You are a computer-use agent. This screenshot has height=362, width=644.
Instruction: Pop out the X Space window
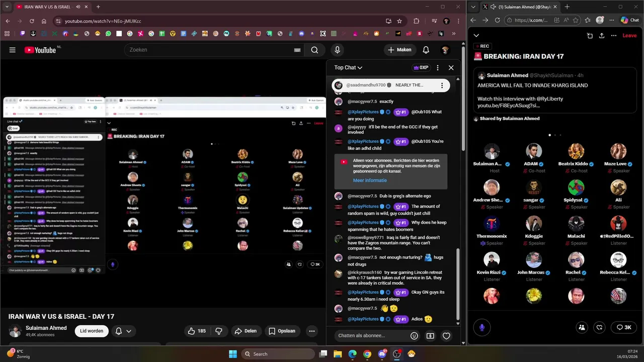(590, 36)
